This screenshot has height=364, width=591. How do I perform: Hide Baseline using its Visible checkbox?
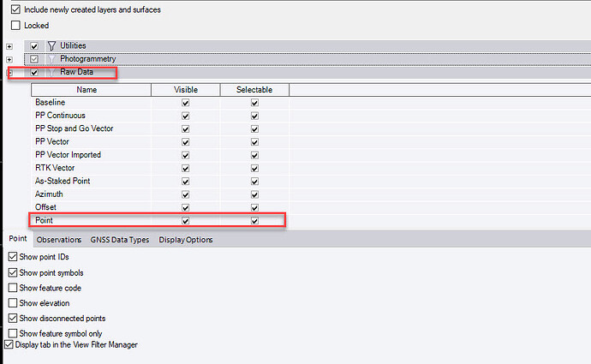pyautogui.click(x=185, y=103)
